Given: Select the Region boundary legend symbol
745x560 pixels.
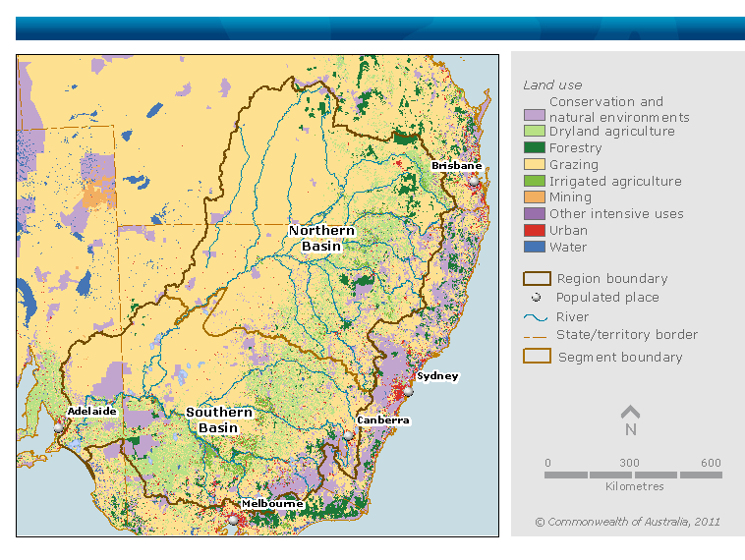Looking at the screenshot, I should pos(536,279).
